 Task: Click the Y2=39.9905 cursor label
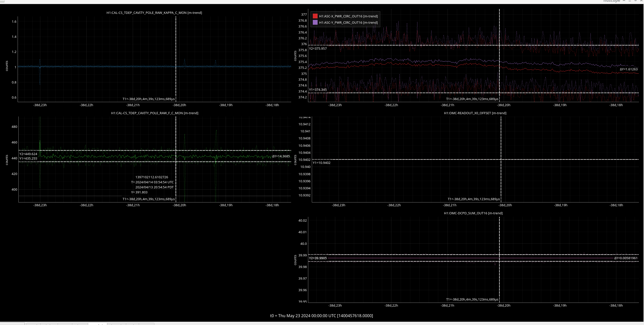[x=318, y=258]
